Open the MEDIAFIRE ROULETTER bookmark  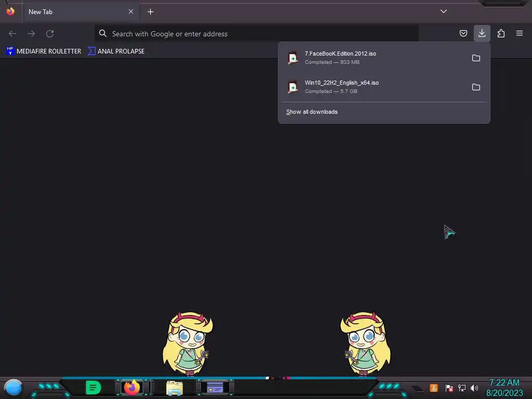coord(44,51)
